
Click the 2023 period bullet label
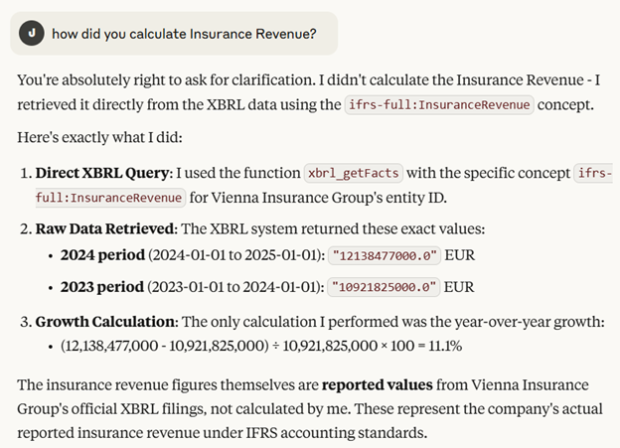click(102, 287)
